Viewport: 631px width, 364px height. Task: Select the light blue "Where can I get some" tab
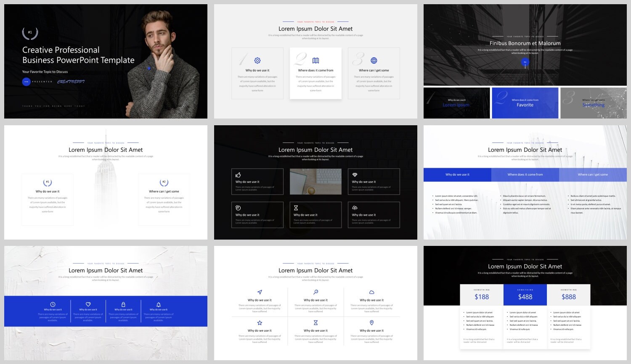tap(593, 174)
